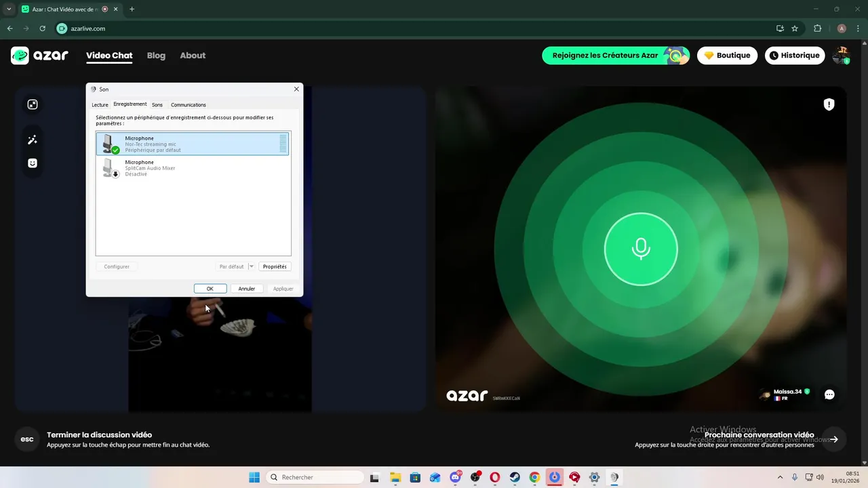Viewport: 868px width, 488px height.
Task: Show hidden system tray icons
Action: (780, 477)
